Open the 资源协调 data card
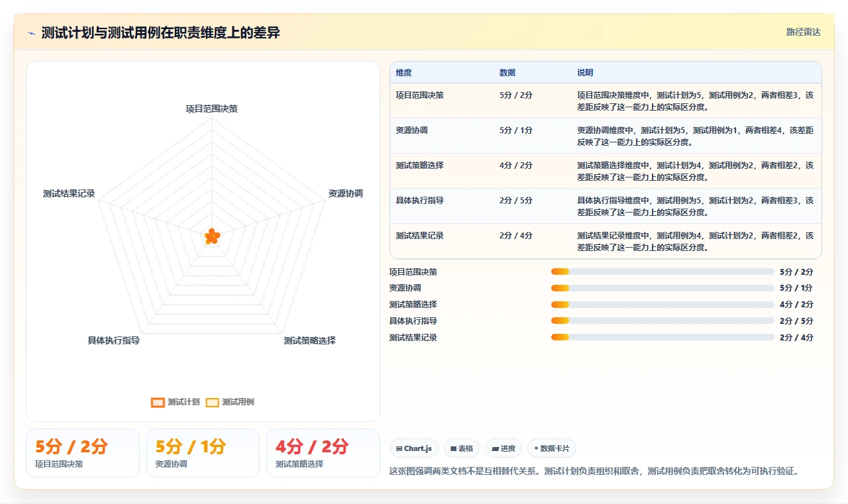This screenshot has height=504, width=848. (x=203, y=453)
